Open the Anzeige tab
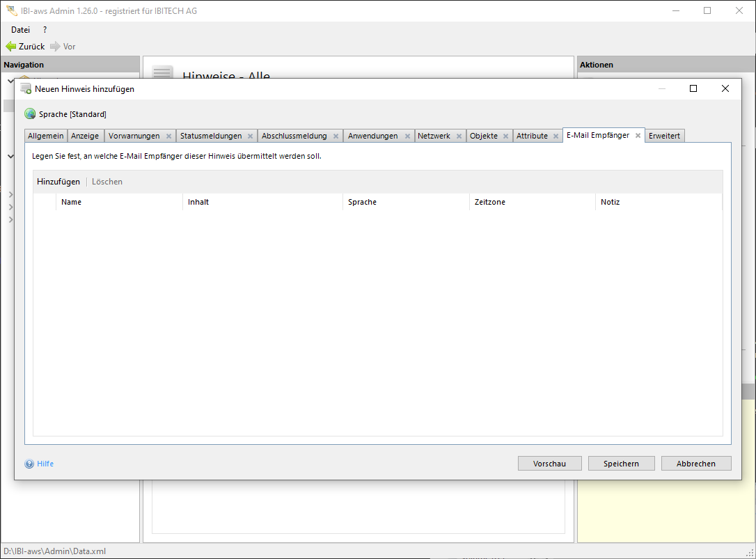The image size is (756, 559). tap(85, 136)
